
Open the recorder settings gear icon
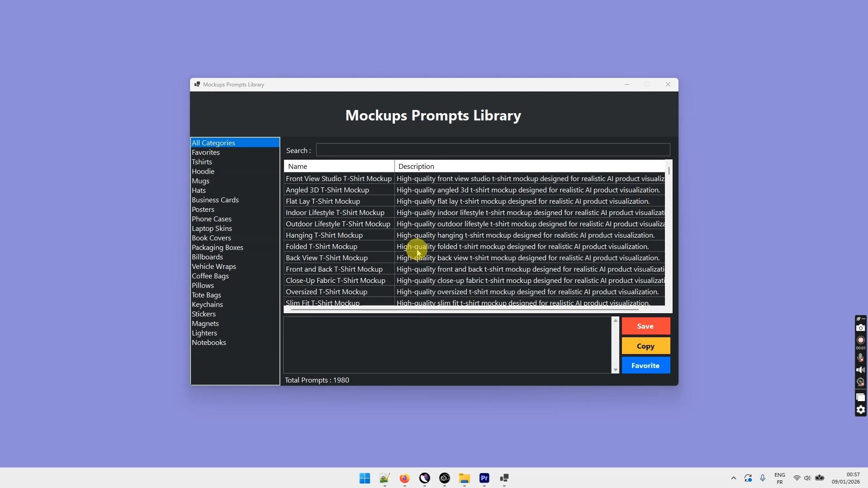(860, 410)
